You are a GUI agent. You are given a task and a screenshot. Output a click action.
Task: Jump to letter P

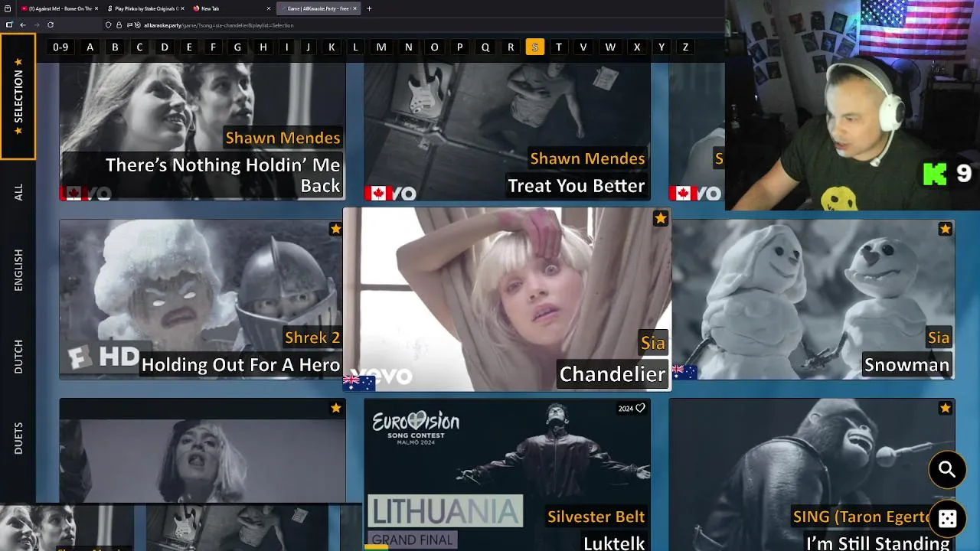pos(459,47)
